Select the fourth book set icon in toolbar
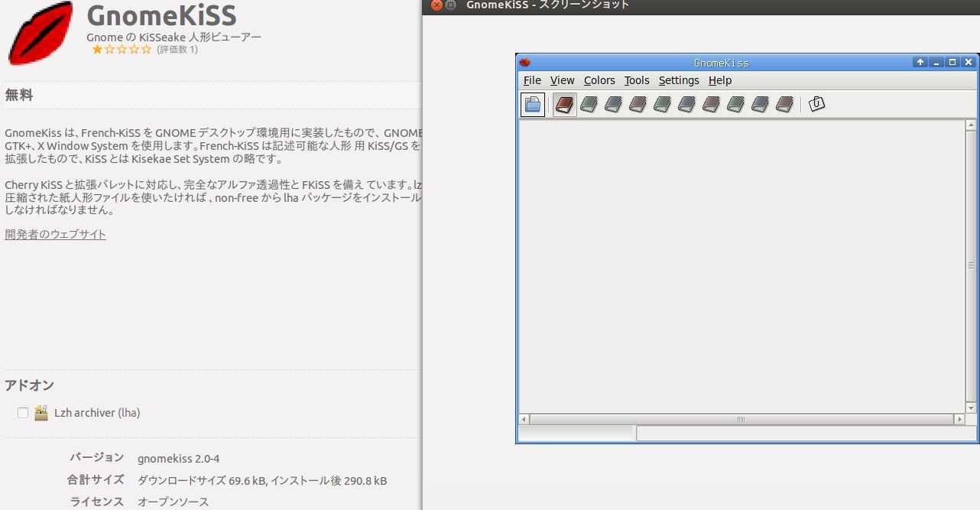 coord(638,104)
